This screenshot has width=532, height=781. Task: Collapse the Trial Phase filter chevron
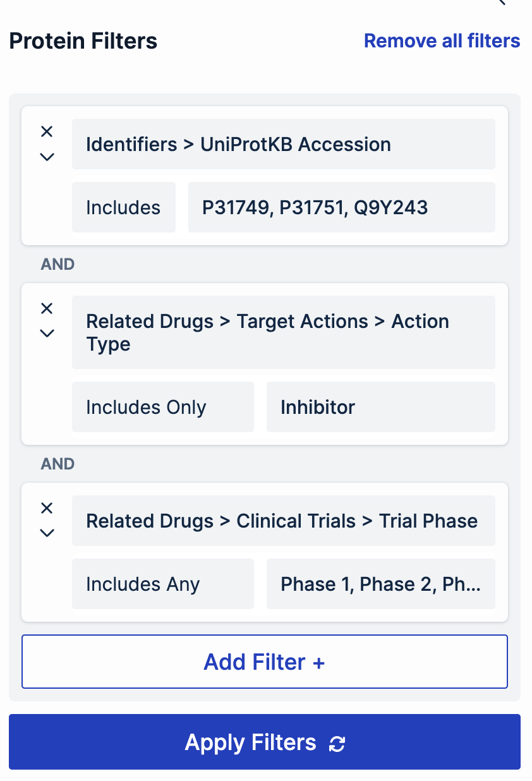pos(47,533)
